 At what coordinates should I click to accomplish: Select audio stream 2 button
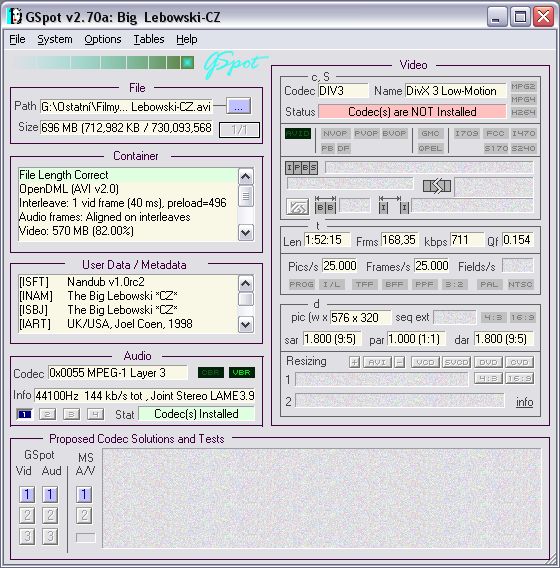(47, 414)
